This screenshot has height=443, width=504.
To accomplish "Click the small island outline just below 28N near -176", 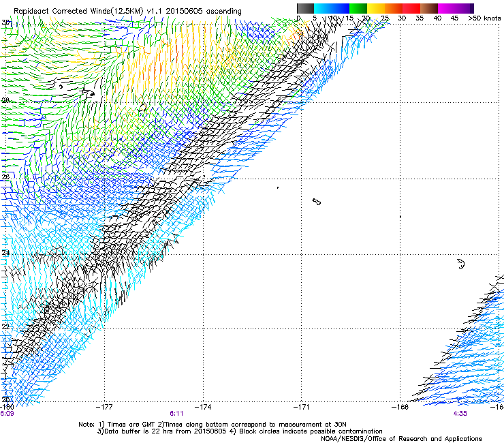I will pos(142,108).
